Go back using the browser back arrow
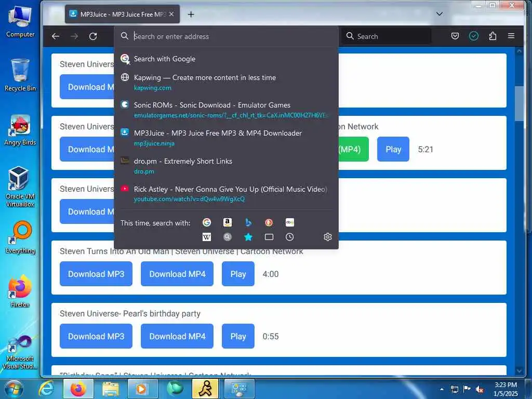The image size is (532, 399). coord(56,36)
